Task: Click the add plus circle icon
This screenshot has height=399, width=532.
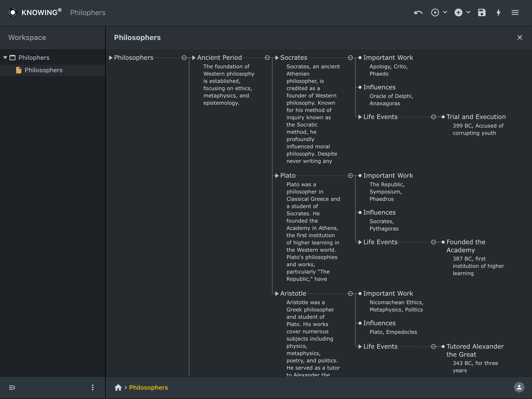Action: [458, 12]
